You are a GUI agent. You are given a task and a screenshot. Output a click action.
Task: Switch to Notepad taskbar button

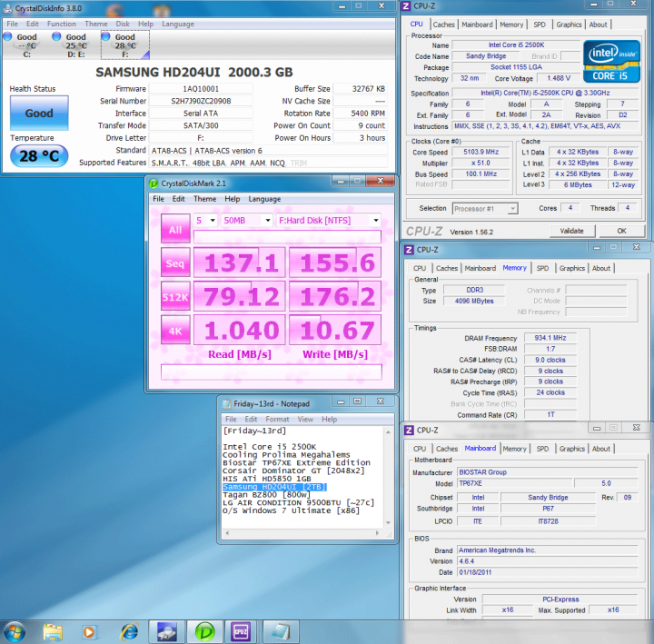tap(281, 632)
